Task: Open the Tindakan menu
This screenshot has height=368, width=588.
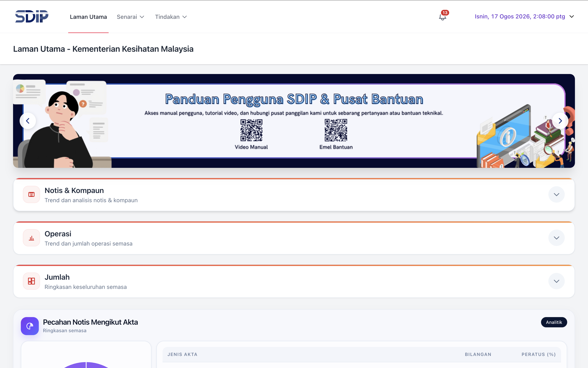Action: click(x=171, y=17)
